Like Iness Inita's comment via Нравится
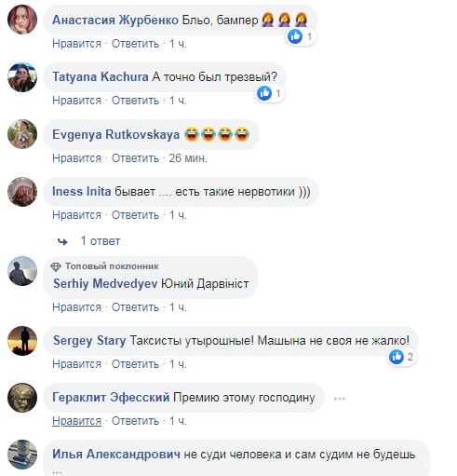The height and width of the screenshot is (476, 457). point(76,215)
